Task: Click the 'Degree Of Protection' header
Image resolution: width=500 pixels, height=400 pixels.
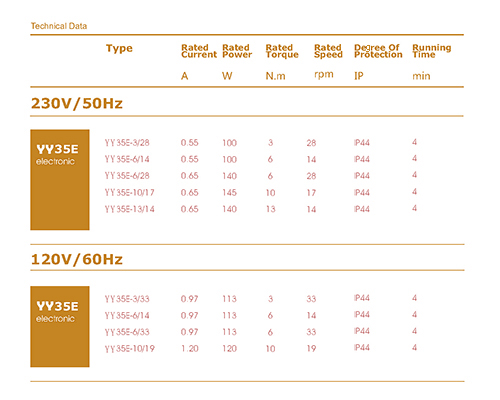Action: pyautogui.click(x=378, y=51)
